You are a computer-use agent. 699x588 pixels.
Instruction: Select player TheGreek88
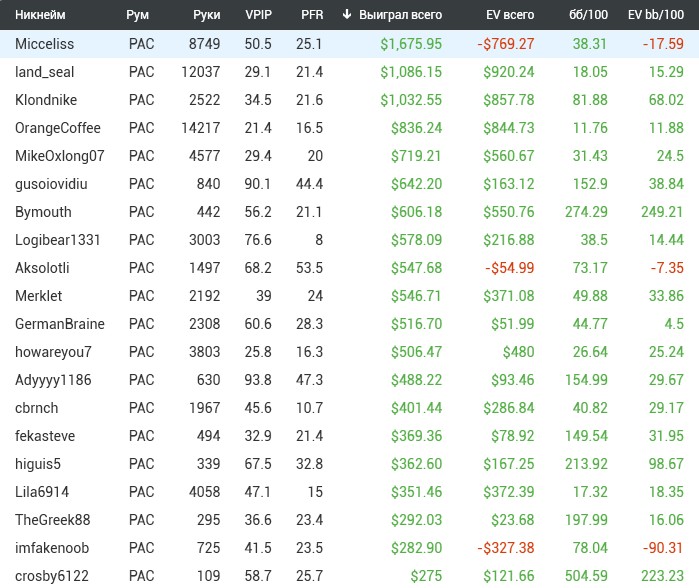point(53,520)
